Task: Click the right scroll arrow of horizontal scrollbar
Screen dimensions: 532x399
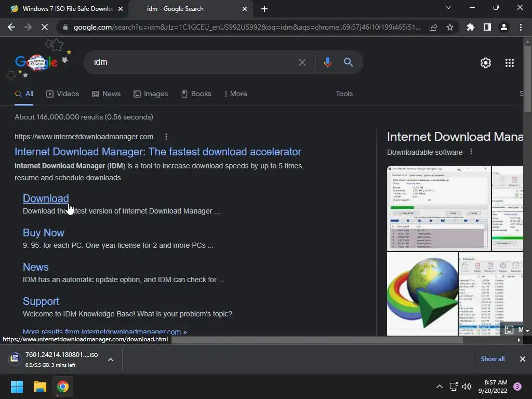Action: click(x=518, y=340)
